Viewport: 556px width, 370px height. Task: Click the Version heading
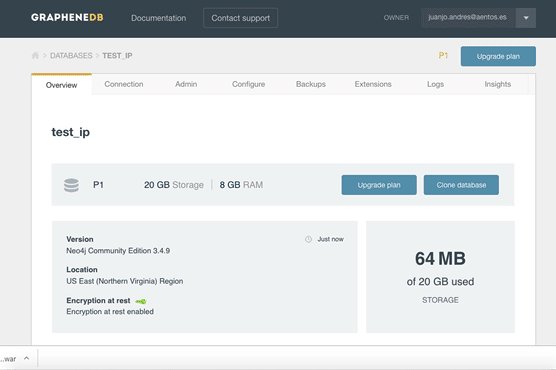80,239
